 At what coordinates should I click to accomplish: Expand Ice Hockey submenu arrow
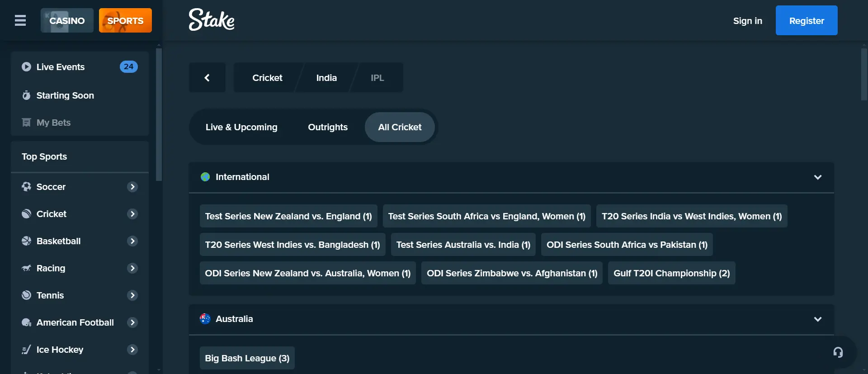pyautogui.click(x=132, y=350)
